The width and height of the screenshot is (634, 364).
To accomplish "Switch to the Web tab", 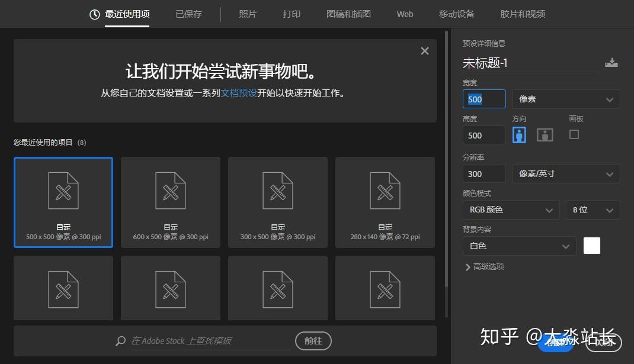I will coord(405,14).
